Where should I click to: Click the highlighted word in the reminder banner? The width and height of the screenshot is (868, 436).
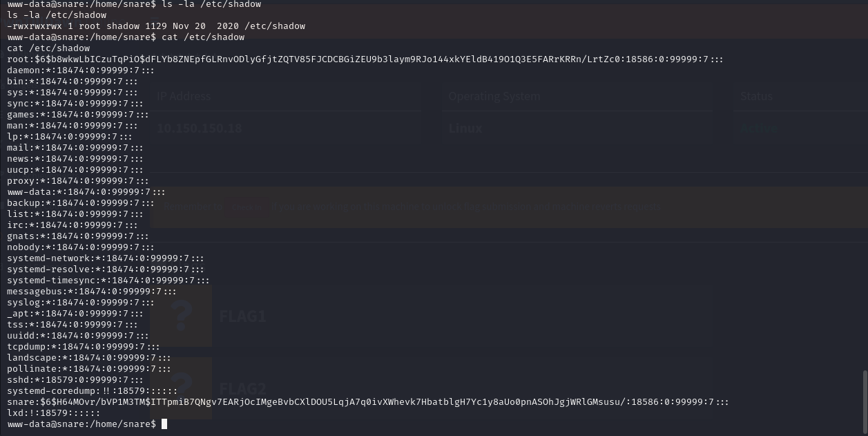point(247,207)
